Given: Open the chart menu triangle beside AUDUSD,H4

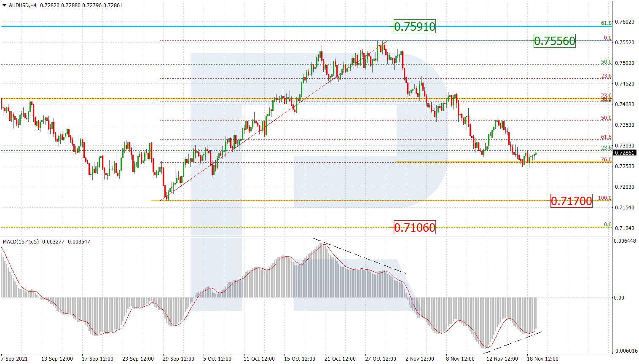Looking at the screenshot, I should click(5, 5).
